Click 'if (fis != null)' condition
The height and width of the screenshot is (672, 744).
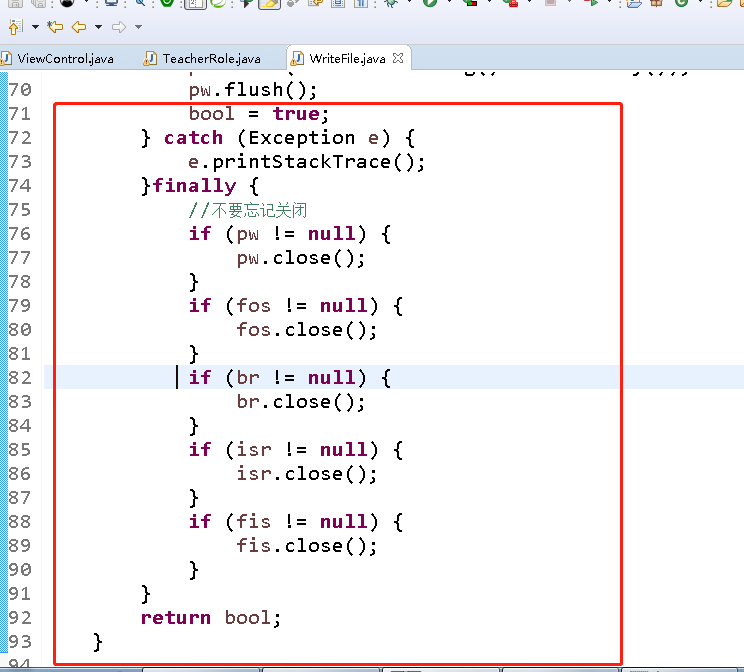click(296, 522)
